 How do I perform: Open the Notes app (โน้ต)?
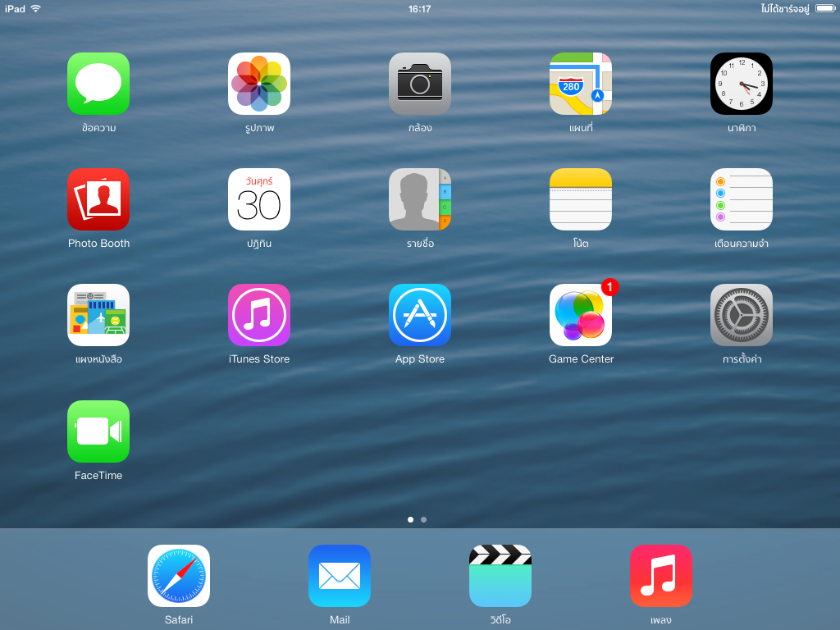[x=581, y=199]
